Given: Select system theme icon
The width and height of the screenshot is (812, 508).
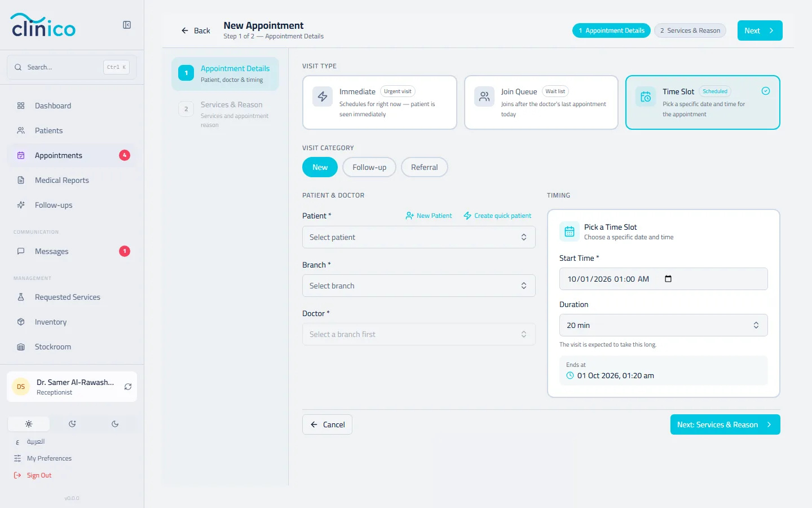Looking at the screenshot, I should pyautogui.click(x=72, y=424).
